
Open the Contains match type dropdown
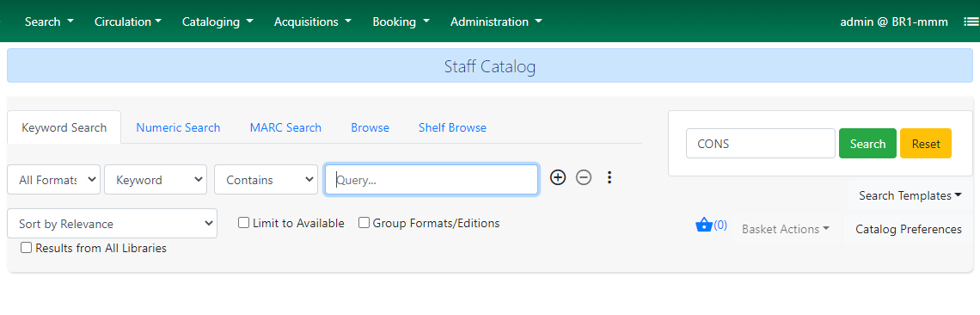click(266, 180)
